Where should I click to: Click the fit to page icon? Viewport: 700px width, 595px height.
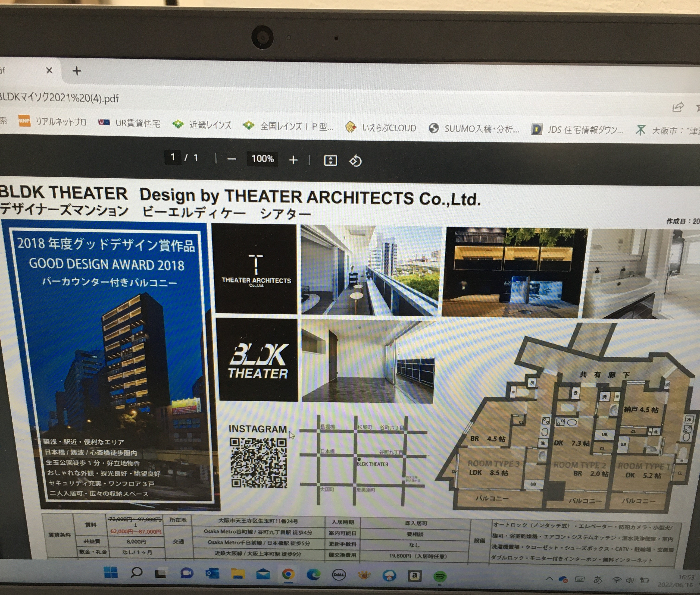point(330,160)
